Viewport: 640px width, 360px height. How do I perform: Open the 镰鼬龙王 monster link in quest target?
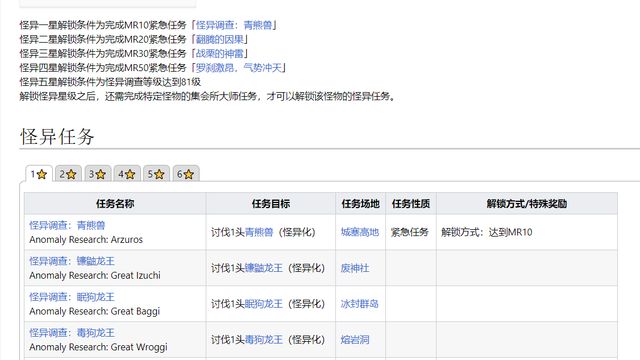[263, 268]
